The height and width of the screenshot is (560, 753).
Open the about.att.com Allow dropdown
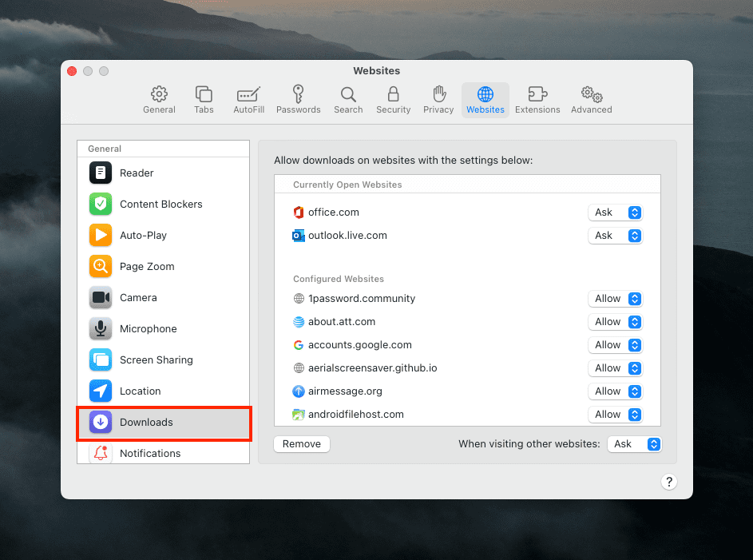click(x=615, y=322)
